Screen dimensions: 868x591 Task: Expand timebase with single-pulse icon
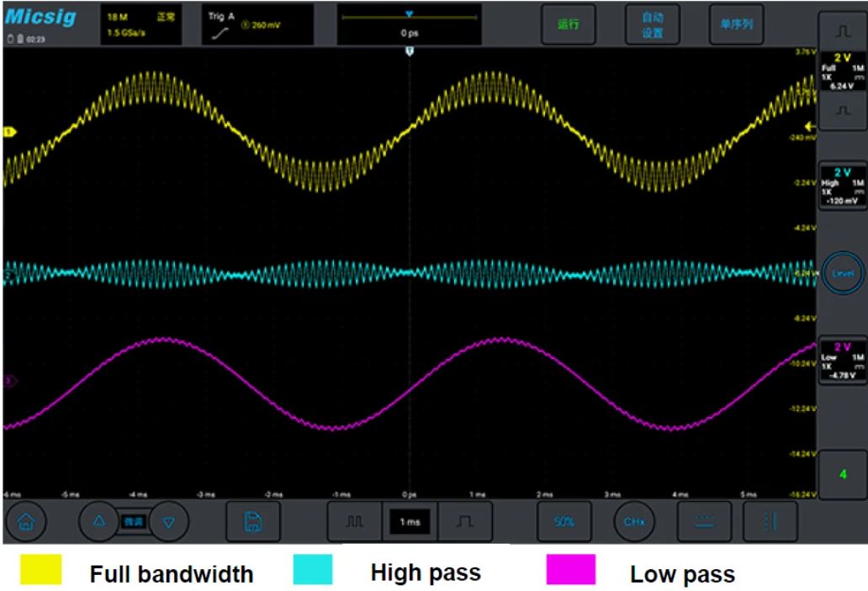click(x=458, y=523)
